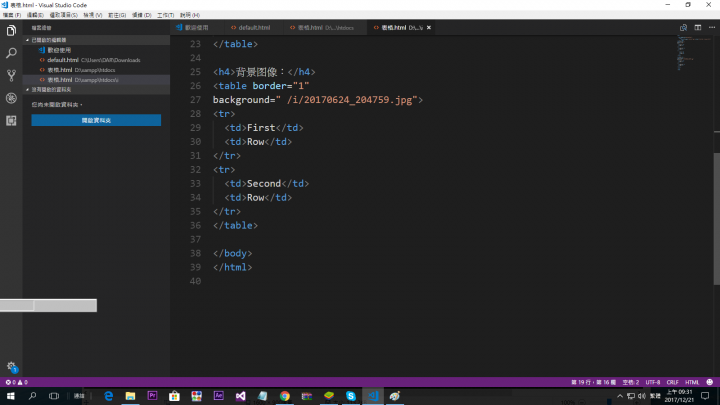The width and height of the screenshot is (720, 405).
Task: Open the Go (G) menu
Action: [x=117, y=15]
